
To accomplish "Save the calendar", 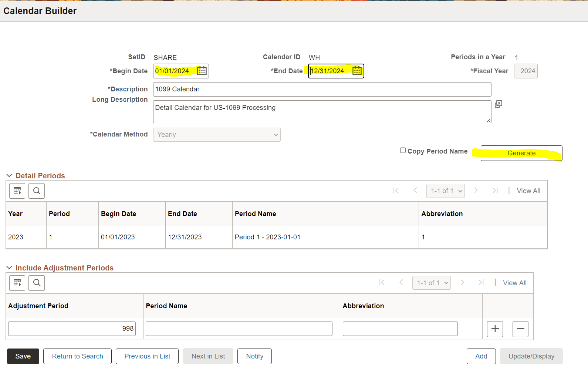I will click(23, 356).
